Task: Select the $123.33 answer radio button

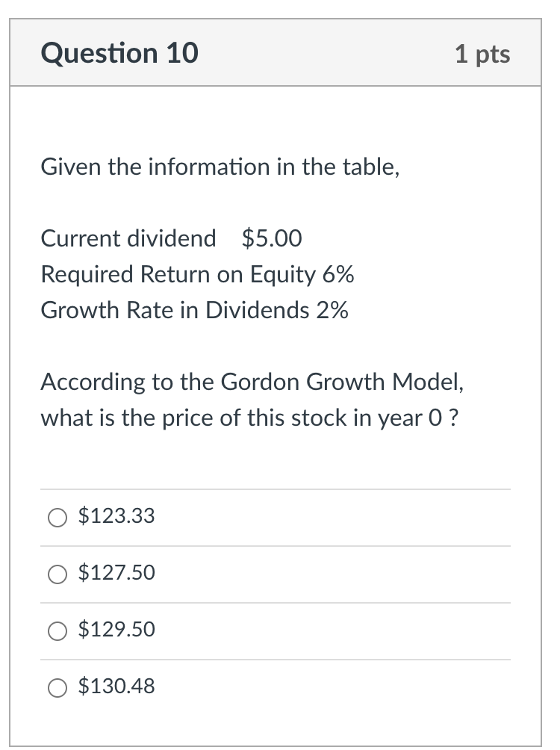Action: pos(57,517)
